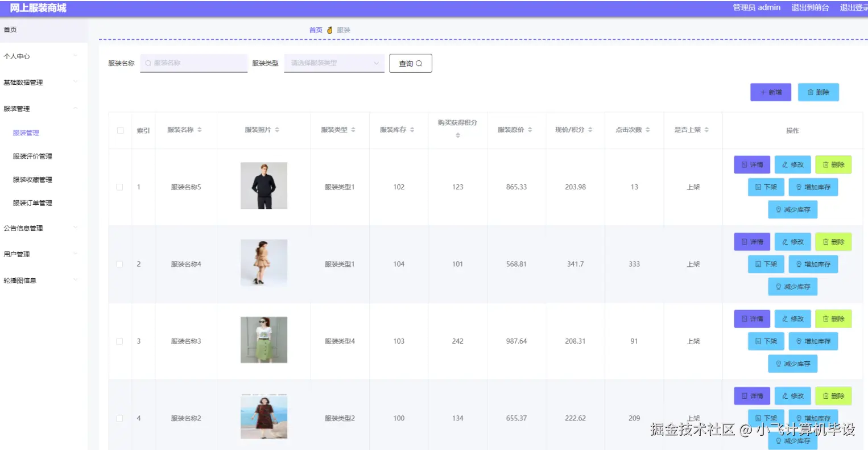This screenshot has width=868, height=450.
Task: Collapse 服装管理 parent sidebar menu
Action: pos(44,109)
